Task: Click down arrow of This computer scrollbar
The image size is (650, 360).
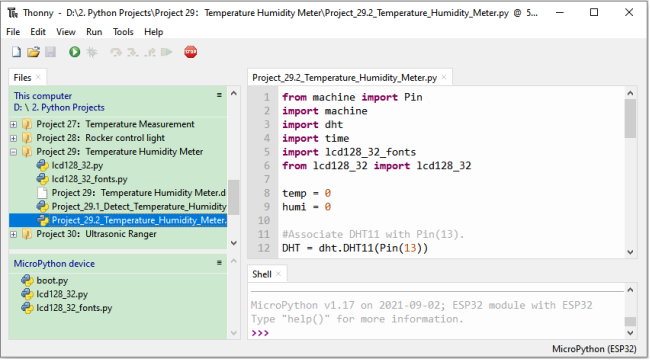Action: 233,243
